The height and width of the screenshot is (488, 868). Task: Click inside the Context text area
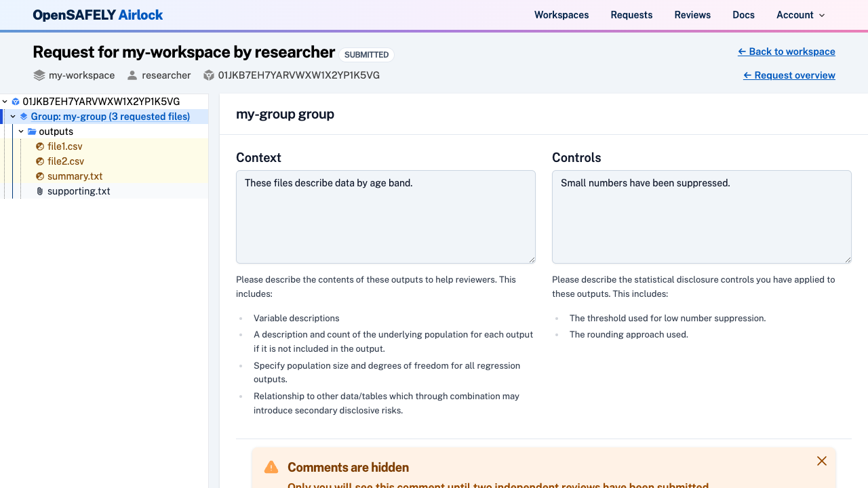tap(386, 217)
